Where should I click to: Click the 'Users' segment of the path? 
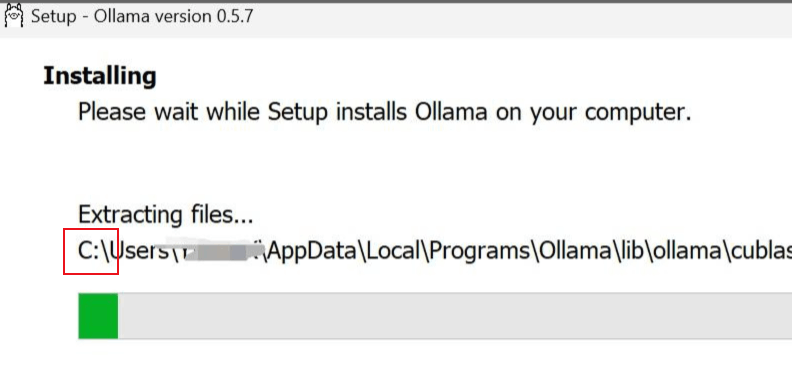point(139,251)
